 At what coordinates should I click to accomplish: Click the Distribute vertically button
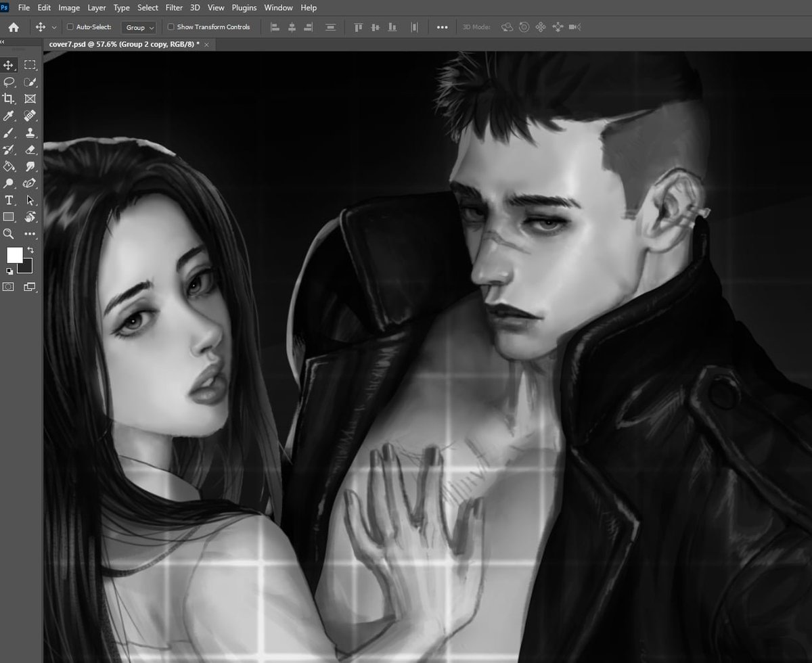pyautogui.click(x=330, y=27)
